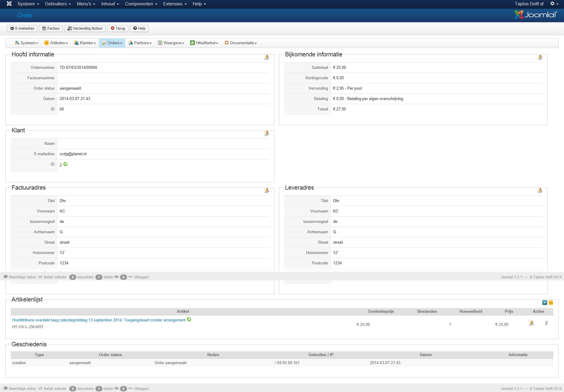Select the highlighted Orders menu
Viewport: 564px width, 392px height.
click(x=112, y=43)
